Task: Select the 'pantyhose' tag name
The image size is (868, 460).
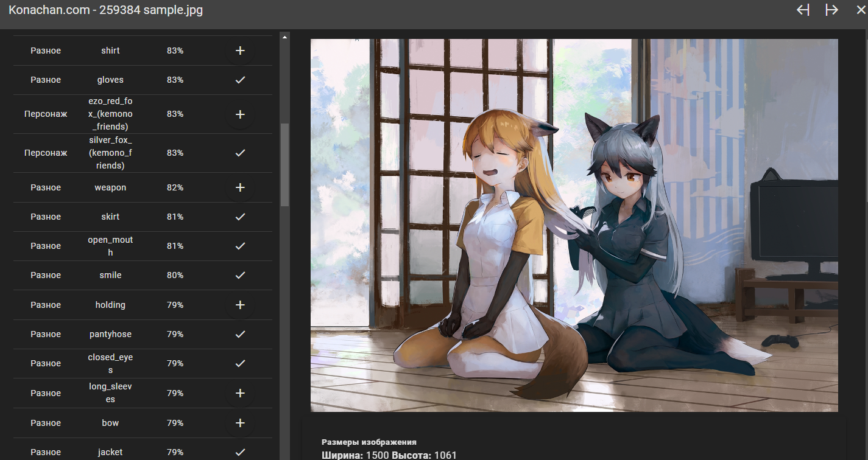Action: point(110,334)
